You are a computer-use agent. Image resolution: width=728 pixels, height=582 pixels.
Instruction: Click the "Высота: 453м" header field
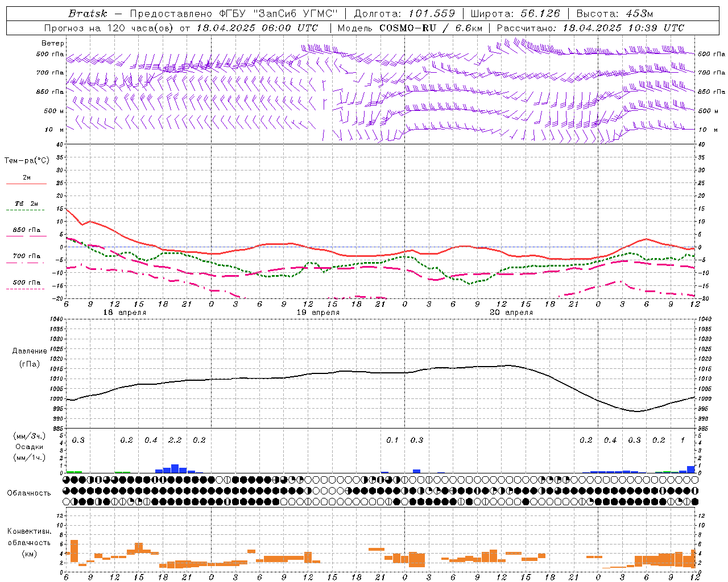point(614,14)
